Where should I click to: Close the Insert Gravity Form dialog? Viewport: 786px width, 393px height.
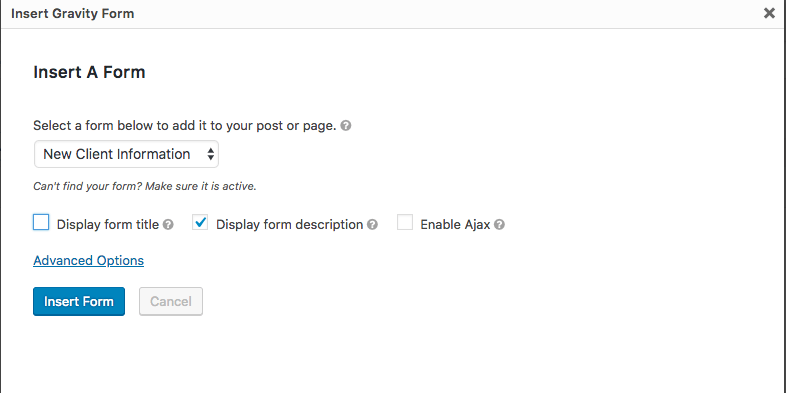click(x=769, y=14)
